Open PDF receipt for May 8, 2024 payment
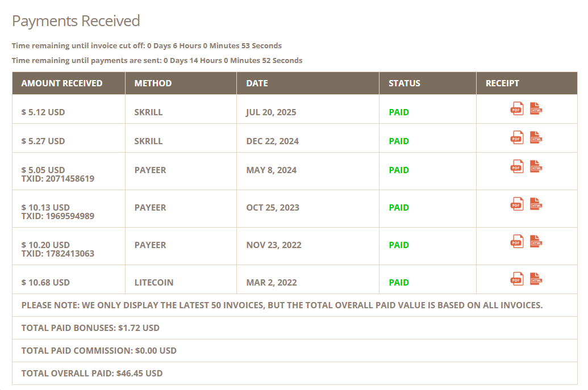This screenshot has height=390, width=588. 517,166
